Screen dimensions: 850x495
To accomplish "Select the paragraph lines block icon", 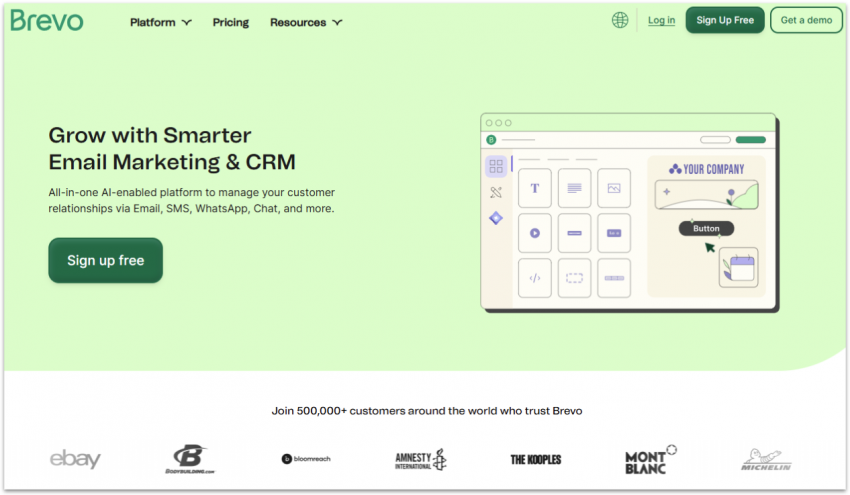I will point(574,188).
